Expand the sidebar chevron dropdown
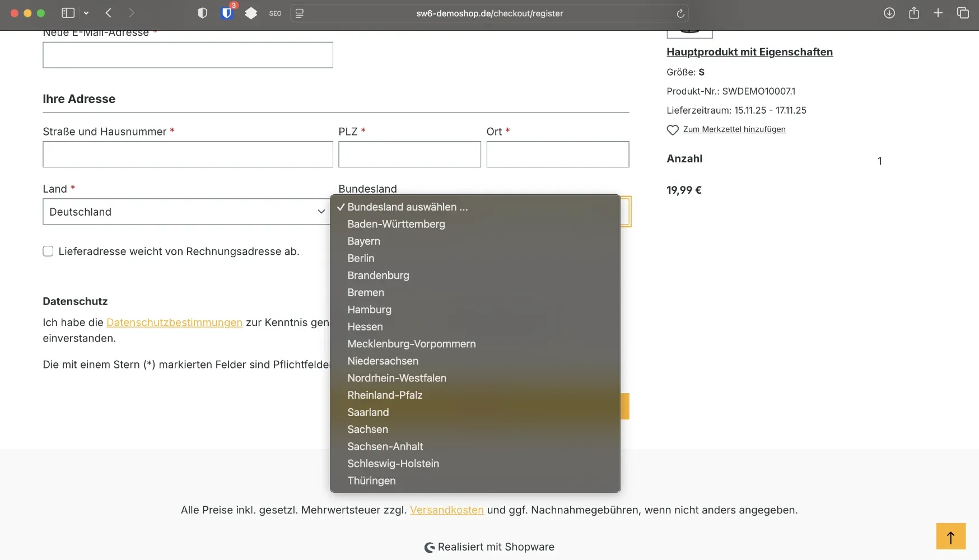 pos(86,13)
